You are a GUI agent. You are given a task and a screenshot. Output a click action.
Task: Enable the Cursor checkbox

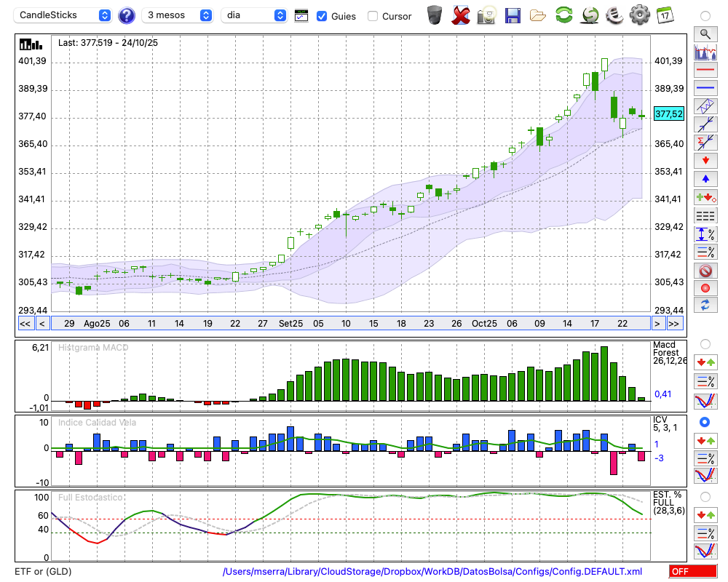tap(373, 16)
